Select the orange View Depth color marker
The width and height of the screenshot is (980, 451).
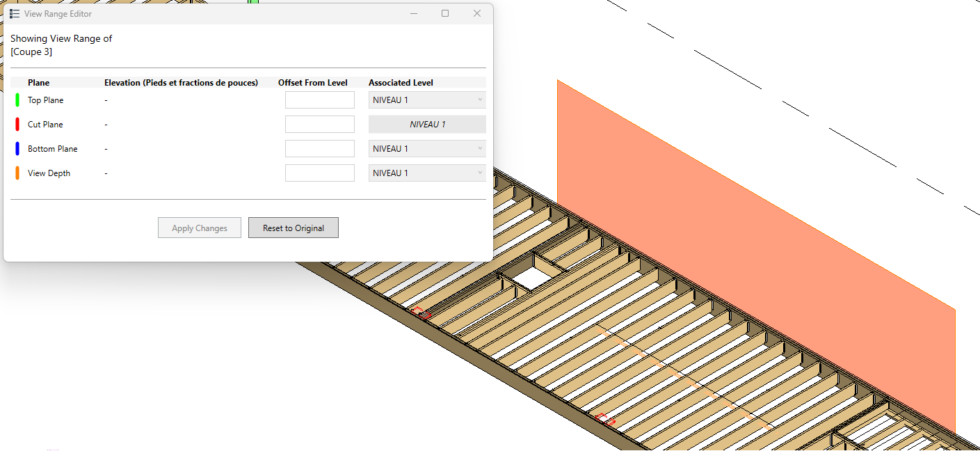click(17, 173)
